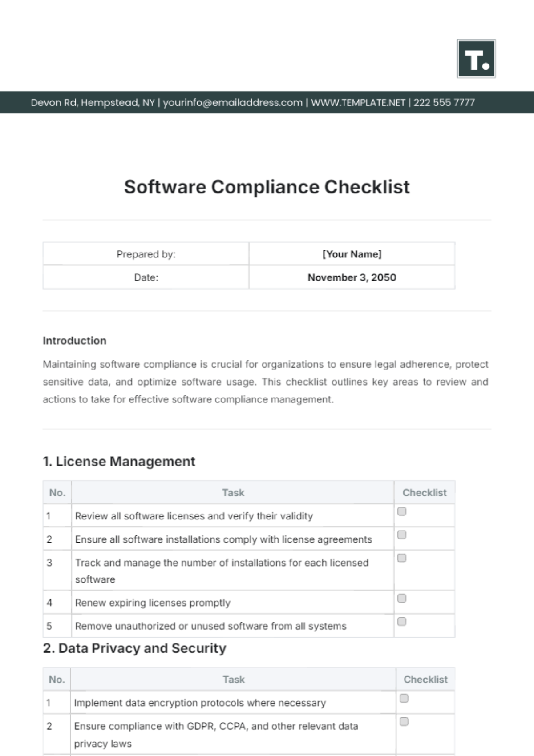Click text Implement data encryption protocols where necessary
The image size is (534, 756).
coord(200,703)
